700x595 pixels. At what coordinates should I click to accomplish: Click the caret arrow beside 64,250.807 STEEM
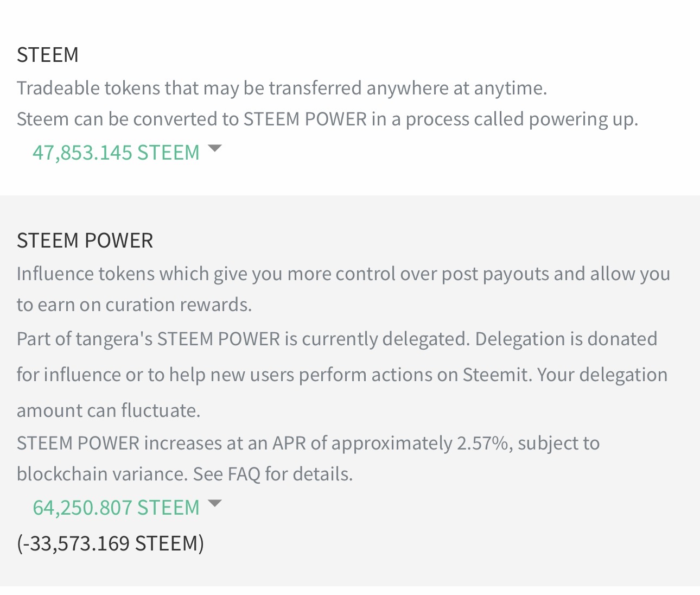point(215,503)
